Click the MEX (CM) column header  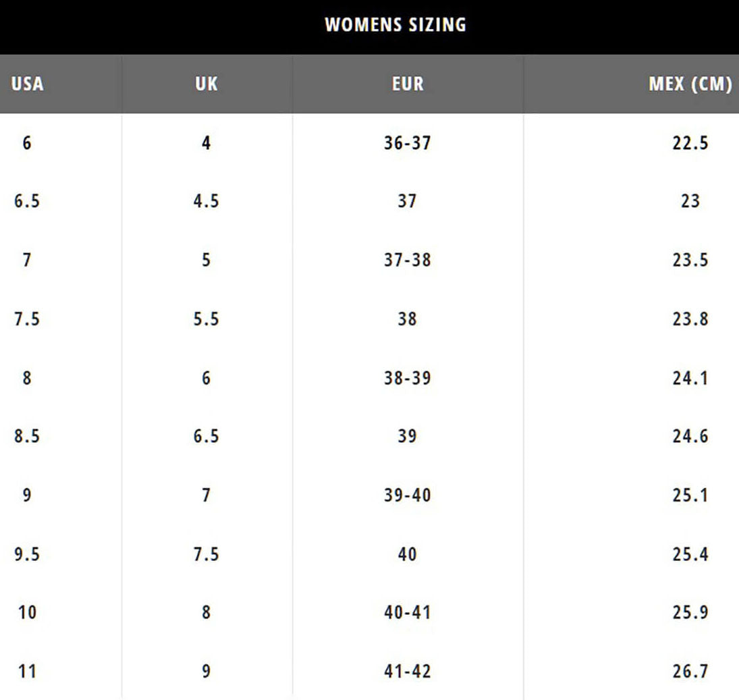[690, 84]
